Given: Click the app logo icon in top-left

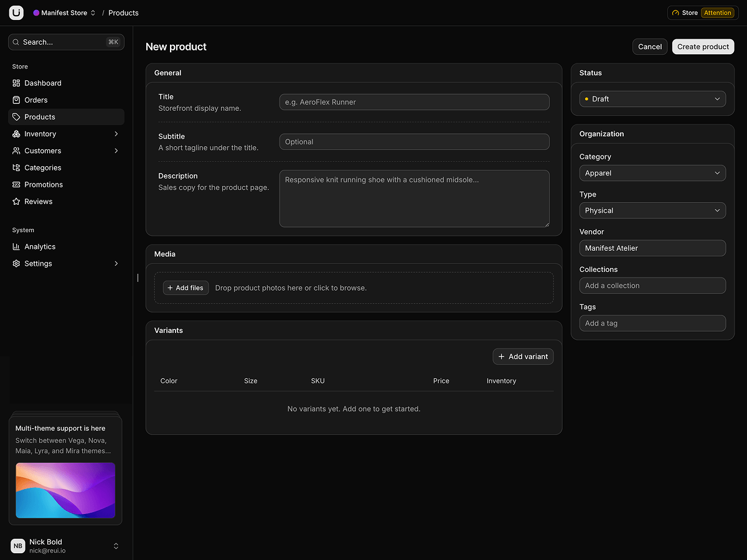Looking at the screenshot, I should click(16, 12).
